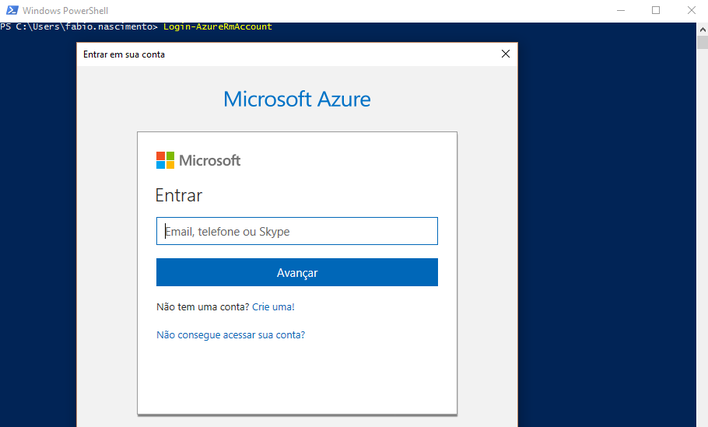This screenshot has width=708, height=427.
Task: Open the 'Crie uma!' account link
Action: click(x=273, y=307)
